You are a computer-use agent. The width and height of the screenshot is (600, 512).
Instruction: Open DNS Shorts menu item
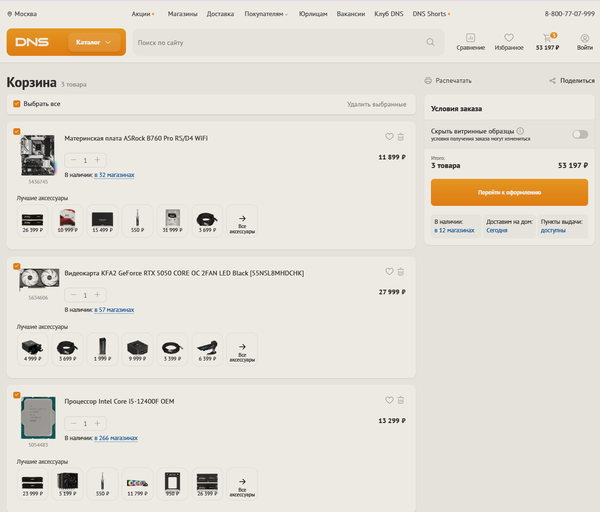pyautogui.click(x=431, y=14)
